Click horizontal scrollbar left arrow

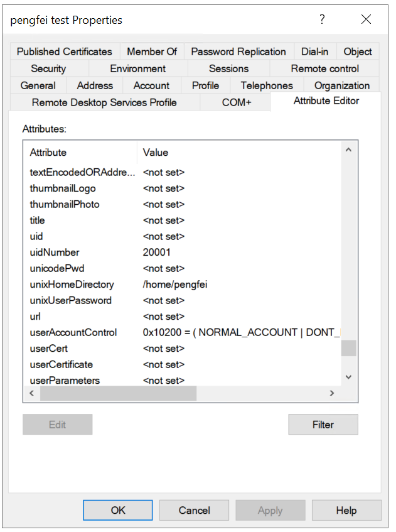tap(31, 393)
